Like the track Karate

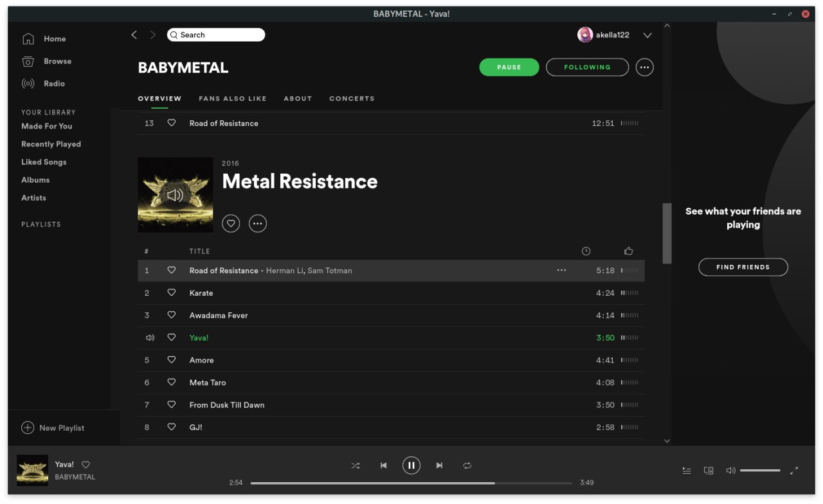(x=172, y=292)
